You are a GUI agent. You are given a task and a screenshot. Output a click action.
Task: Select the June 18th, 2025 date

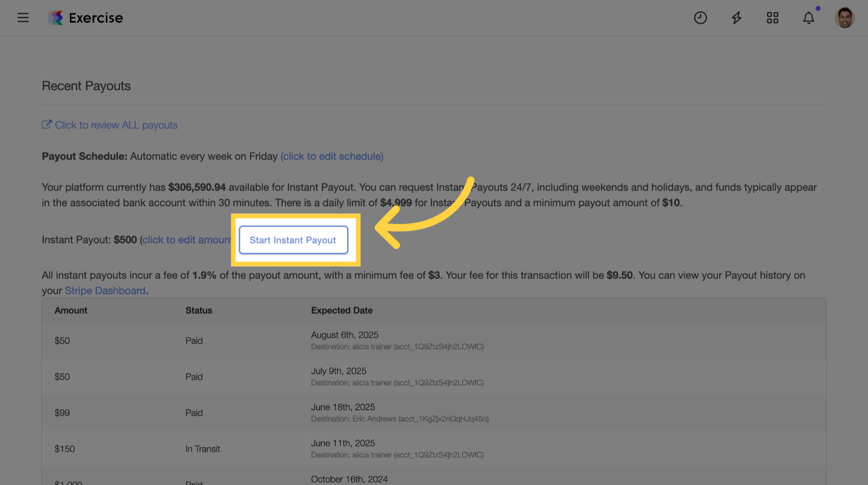pos(343,407)
